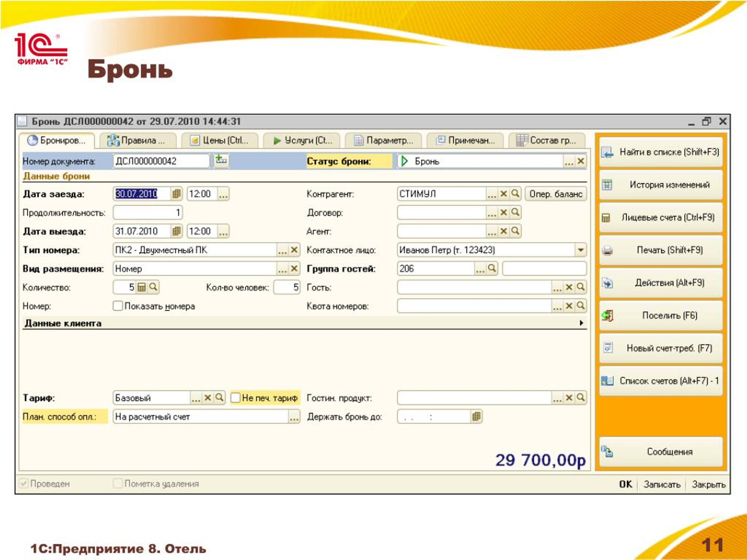
Task: Click the Печать button
Action: click(661, 250)
